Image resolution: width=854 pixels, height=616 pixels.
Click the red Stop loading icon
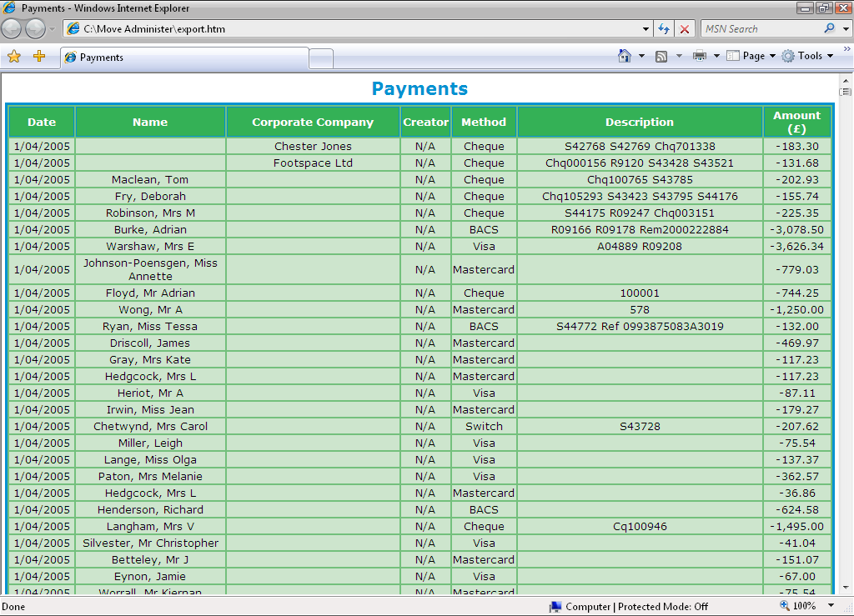(x=685, y=29)
